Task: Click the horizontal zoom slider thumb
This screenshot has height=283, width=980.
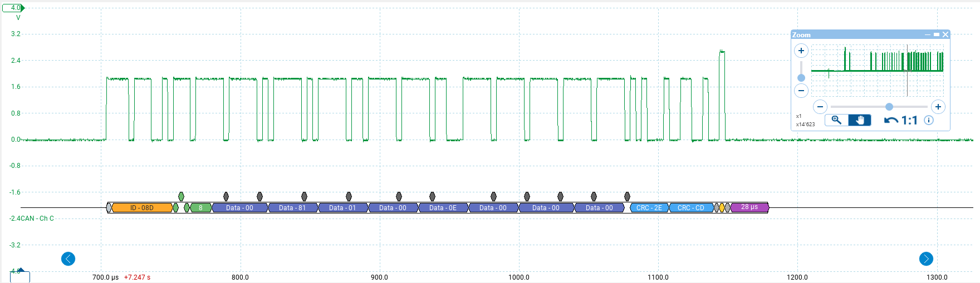Action: (889, 107)
